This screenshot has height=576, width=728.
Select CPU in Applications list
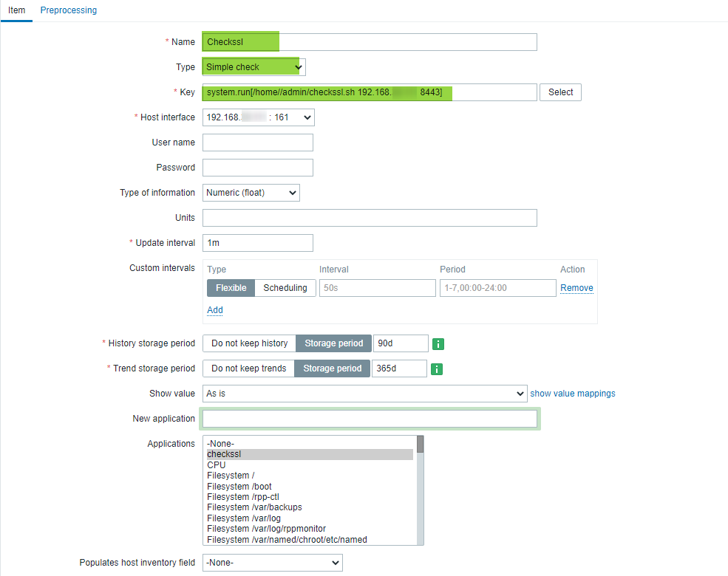click(x=217, y=465)
